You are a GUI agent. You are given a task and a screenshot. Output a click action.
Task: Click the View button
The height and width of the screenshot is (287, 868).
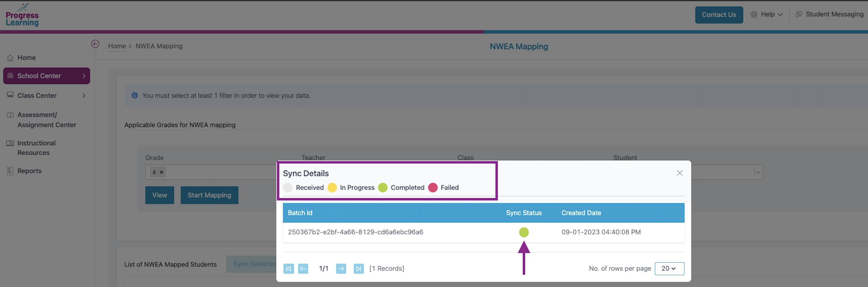160,195
